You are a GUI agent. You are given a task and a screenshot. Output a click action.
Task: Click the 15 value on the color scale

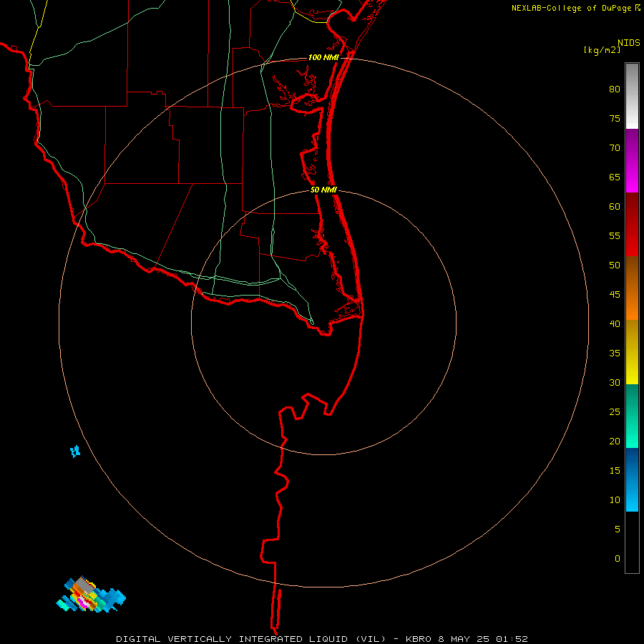[x=615, y=471]
